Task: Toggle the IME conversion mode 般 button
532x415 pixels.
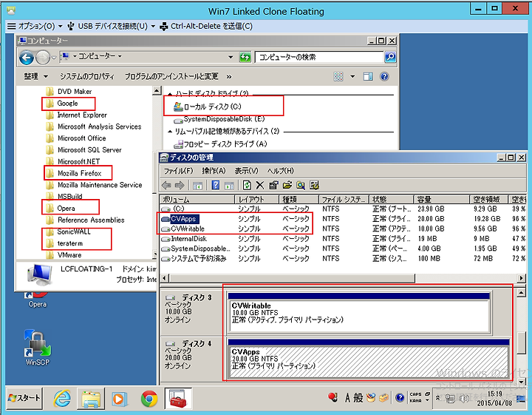Action: [x=358, y=398]
